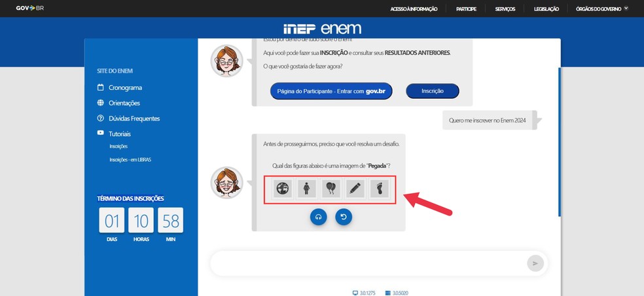
Task: Click the GOV.BR logo
Action: tap(30, 9)
